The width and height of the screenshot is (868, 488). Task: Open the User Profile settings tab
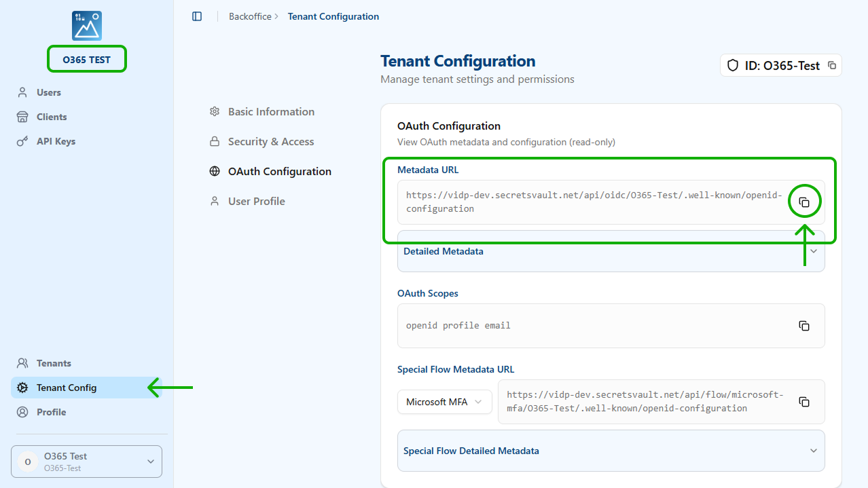256,202
